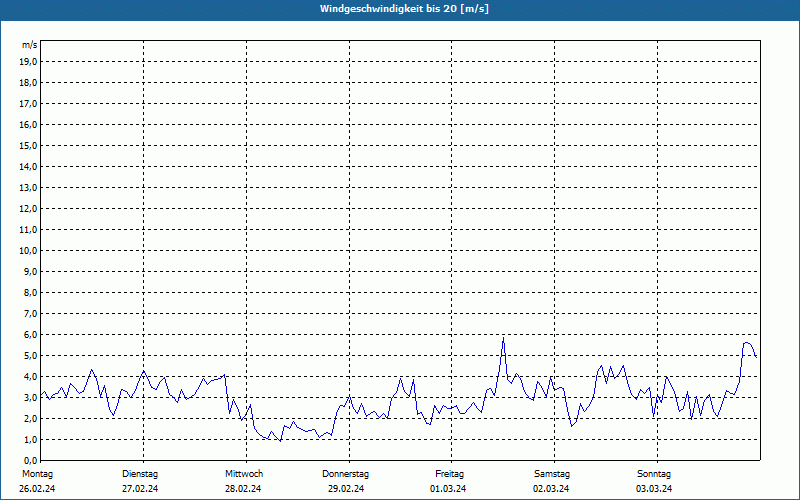
Task: Click the 17,0 y-axis label
Action: (28, 104)
